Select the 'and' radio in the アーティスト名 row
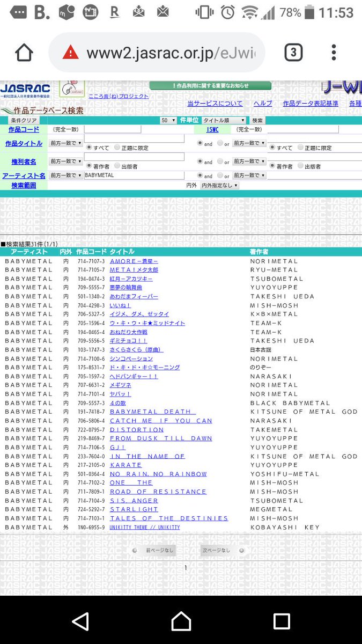Screen dimensions: 362x644 (x=200, y=175)
